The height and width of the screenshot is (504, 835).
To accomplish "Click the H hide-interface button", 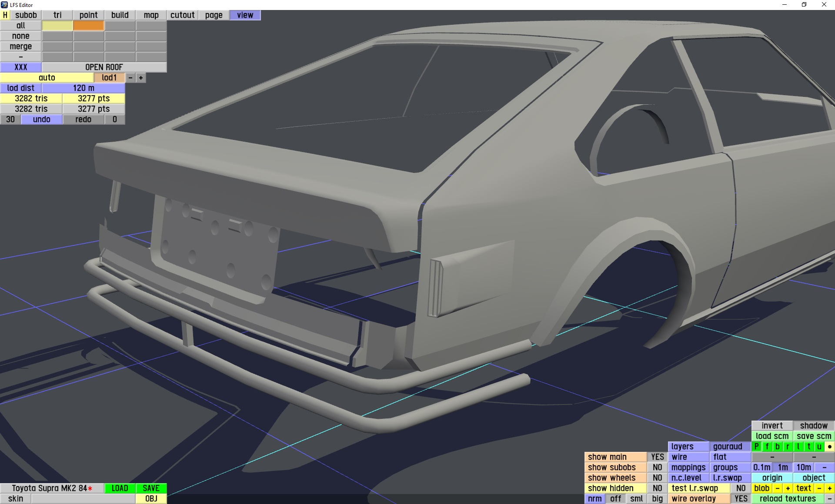I will pos(5,15).
